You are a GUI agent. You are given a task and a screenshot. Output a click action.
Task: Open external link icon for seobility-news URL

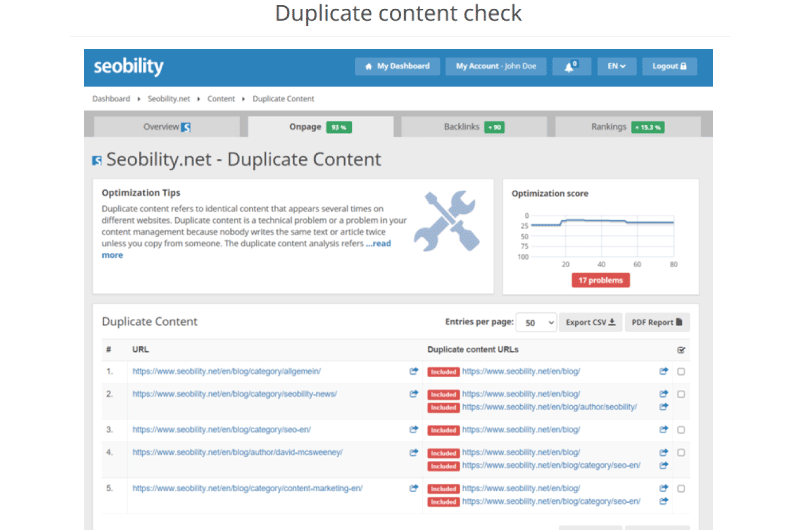tap(414, 394)
